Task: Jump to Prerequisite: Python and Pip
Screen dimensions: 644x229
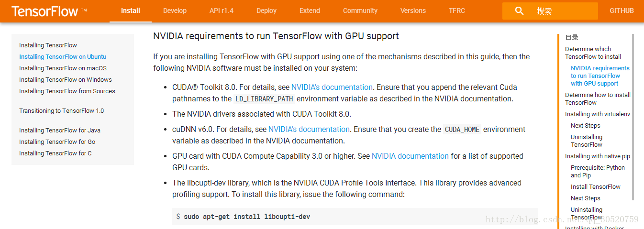Action: coord(598,172)
